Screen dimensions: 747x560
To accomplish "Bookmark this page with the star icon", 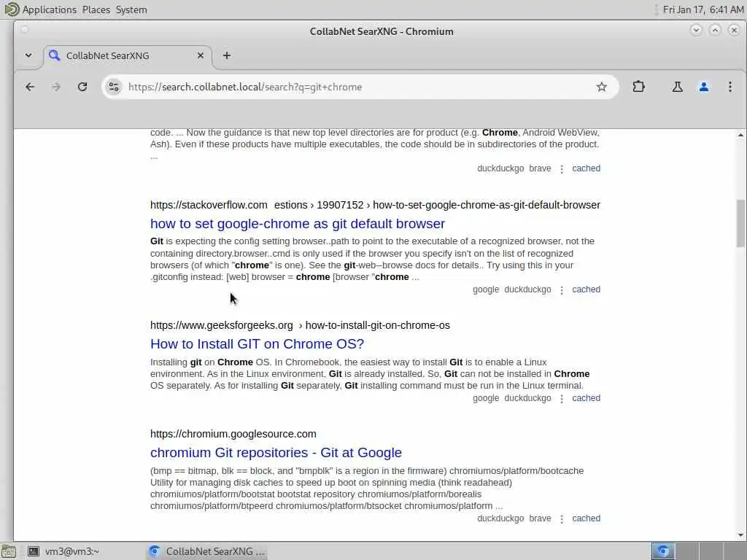I will pyautogui.click(x=601, y=87).
